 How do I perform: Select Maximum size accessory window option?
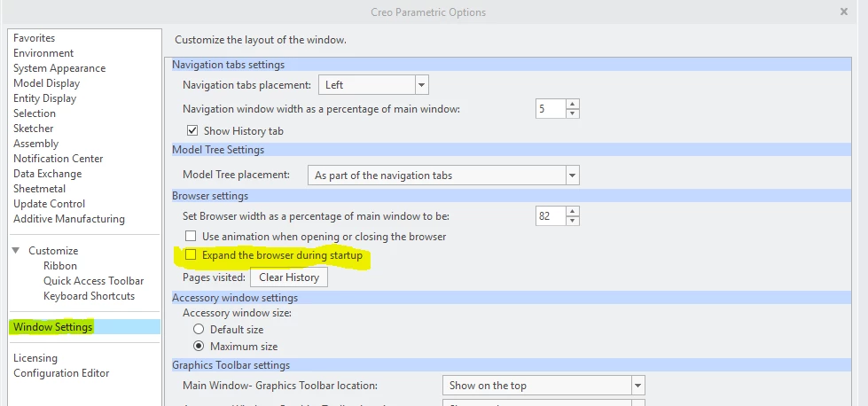199,347
